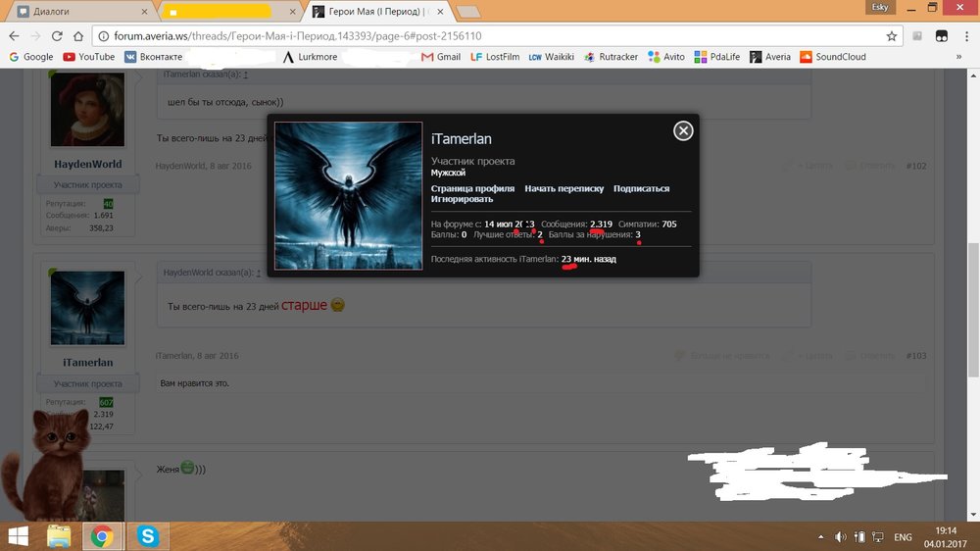Screen dimensions: 980x551
Task: Click the address bar URL field
Action: [490, 35]
